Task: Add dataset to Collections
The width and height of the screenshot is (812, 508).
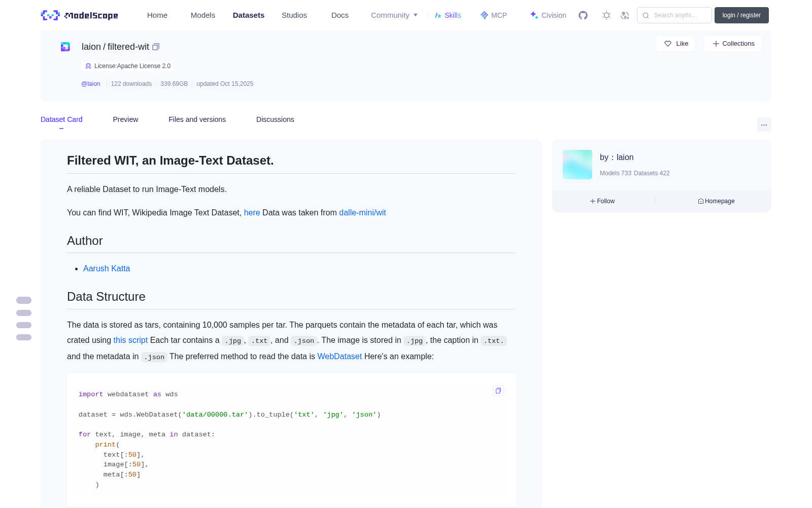Action: [733, 44]
